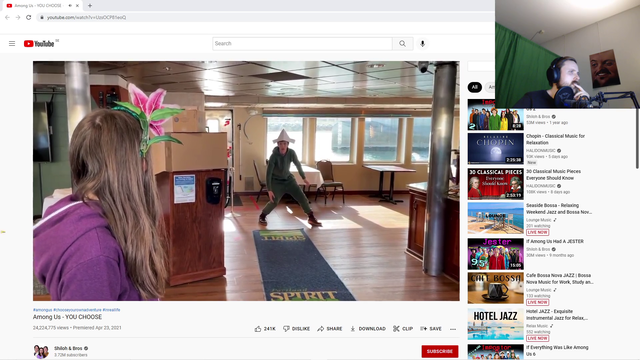The image size is (640, 360).
Task: Click inside the YouTube search box
Action: 302,44
